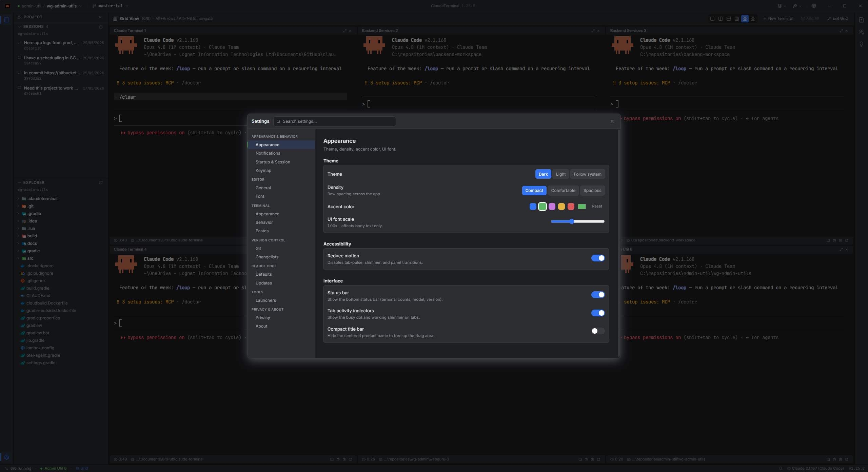Screen dimensions: 868x472
Task: Open the wg-admin-utils project dropdown
Action: [x=64, y=6]
